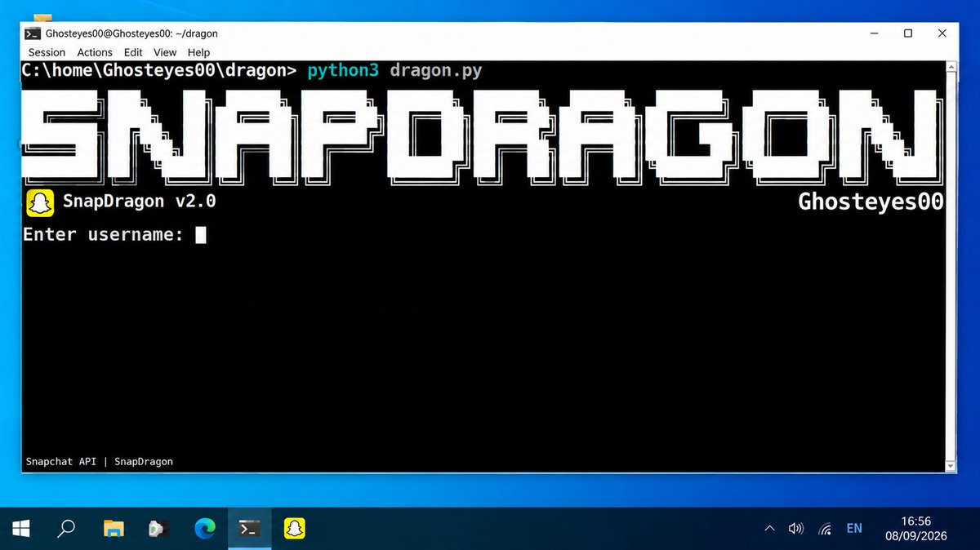Click the terminal icon in the title bar

click(33, 33)
